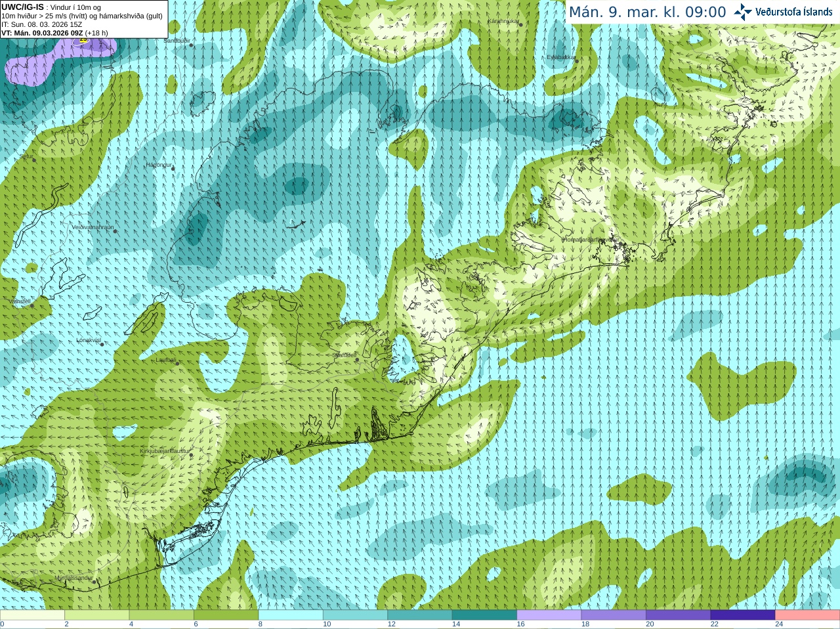Select the Sandbúðir station label
The width and height of the screenshot is (840, 629).
tap(177, 41)
